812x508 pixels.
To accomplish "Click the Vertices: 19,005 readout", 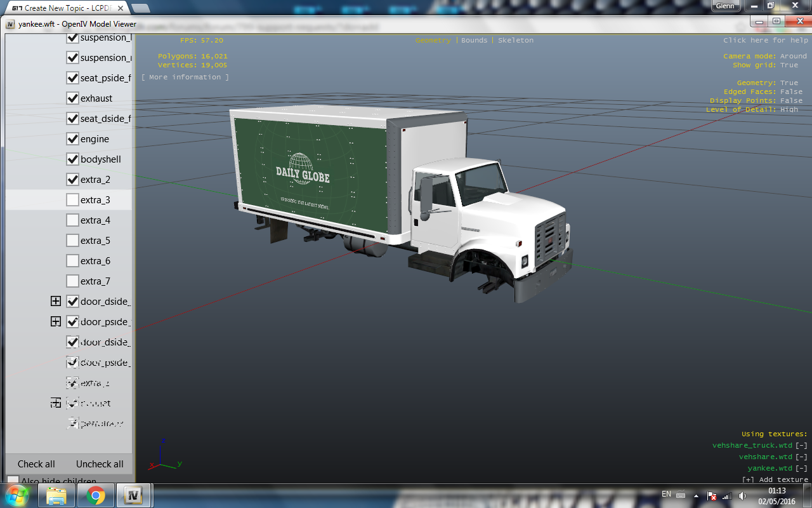I will tap(193, 65).
